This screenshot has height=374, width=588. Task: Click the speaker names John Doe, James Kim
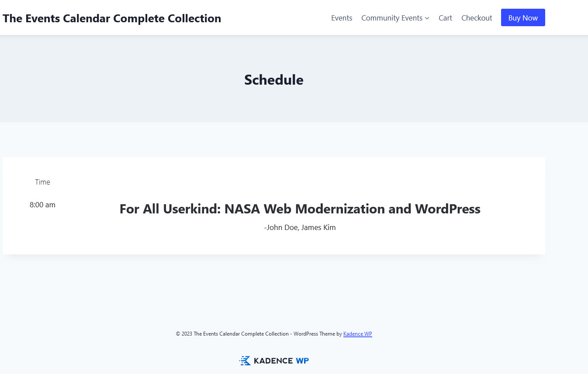pyautogui.click(x=300, y=227)
